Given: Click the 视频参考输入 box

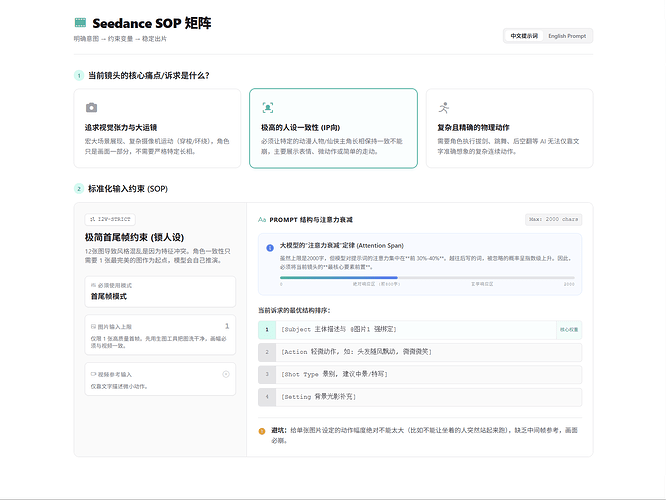Looking at the screenshot, I should (160, 379).
